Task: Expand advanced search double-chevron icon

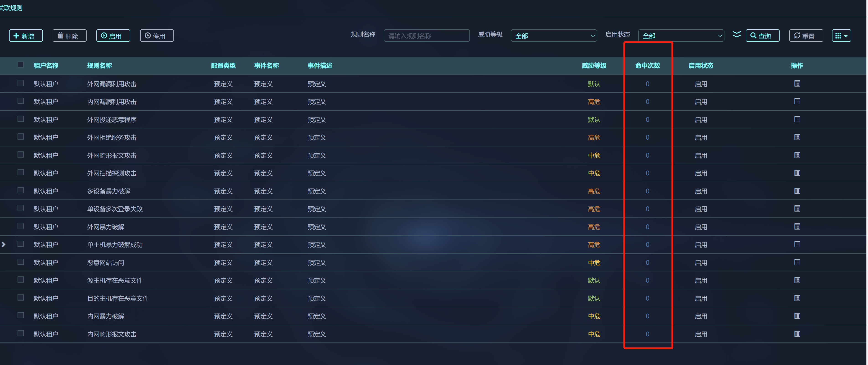Action: pyautogui.click(x=737, y=35)
